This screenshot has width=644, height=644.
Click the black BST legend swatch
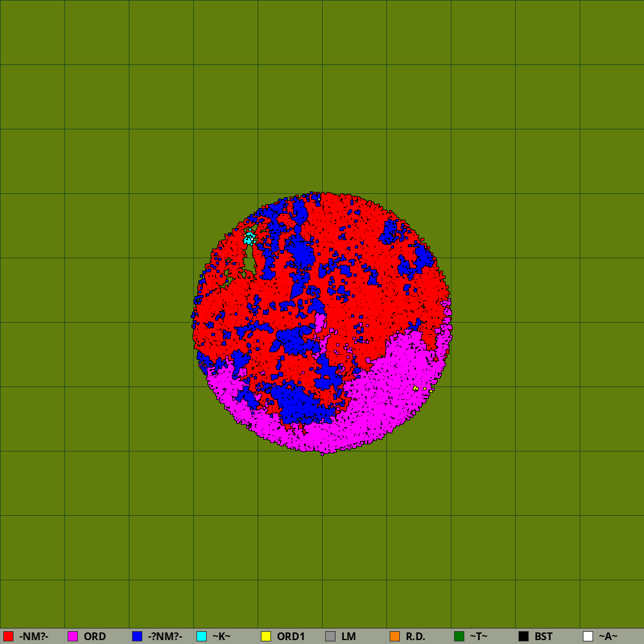pyautogui.click(x=524, y=636)
